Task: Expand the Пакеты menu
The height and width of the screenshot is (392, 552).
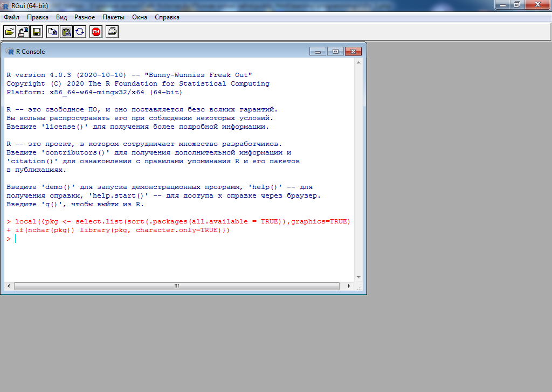Action: coord(113,17)
